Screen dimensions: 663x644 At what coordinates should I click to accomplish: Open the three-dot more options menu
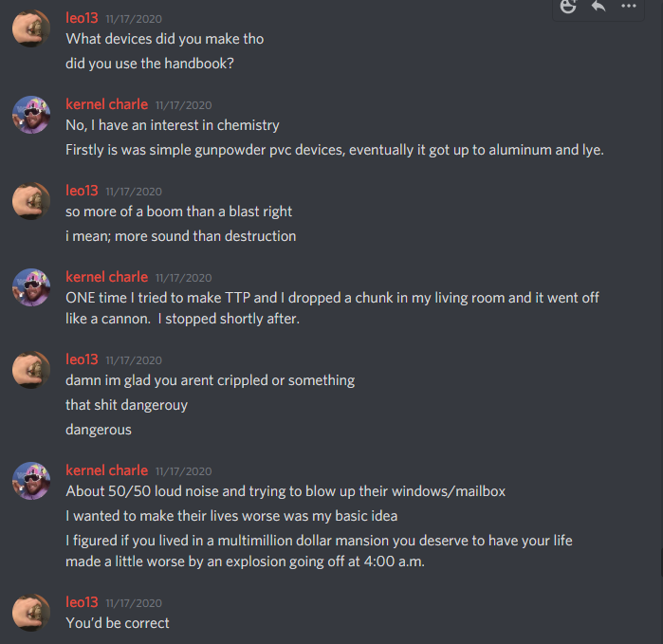[x=628, y=6]
